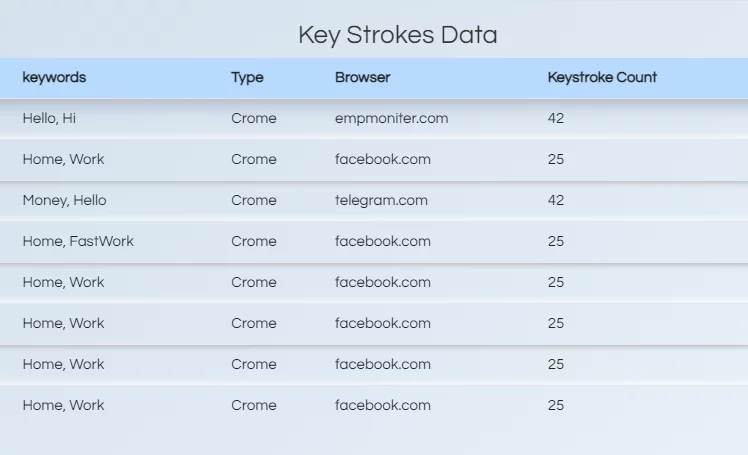Click the Browser column header

[x=363, y=77]
